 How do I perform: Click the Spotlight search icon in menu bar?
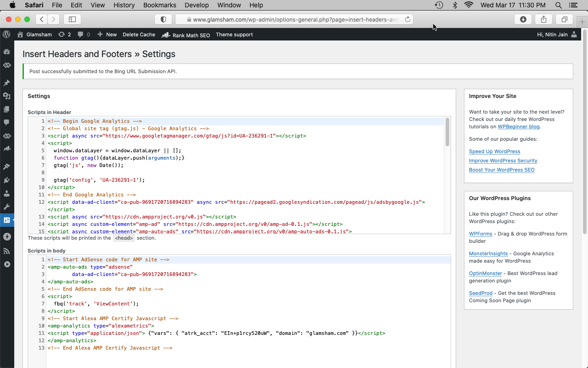click(559, 5)
